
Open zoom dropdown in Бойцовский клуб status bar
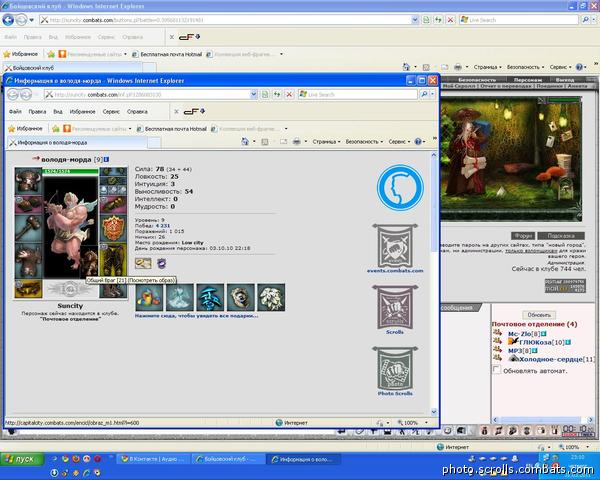pos(588,447)
